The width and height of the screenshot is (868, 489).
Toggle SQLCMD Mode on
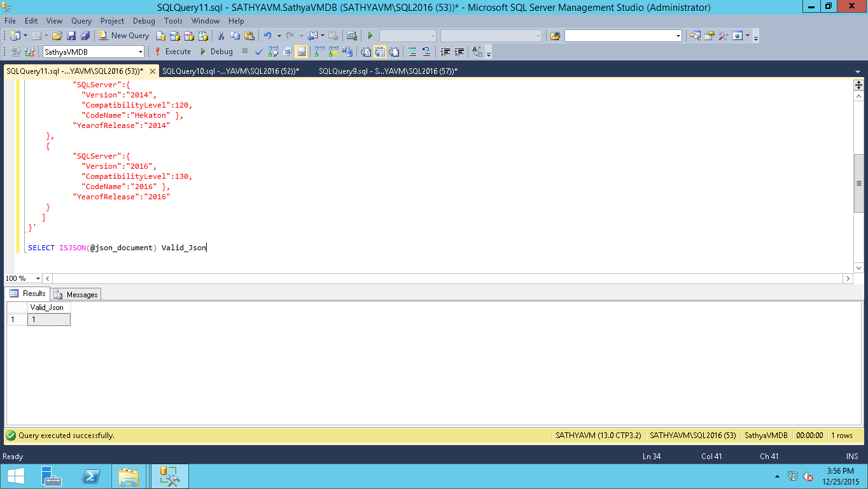point(346,52)
